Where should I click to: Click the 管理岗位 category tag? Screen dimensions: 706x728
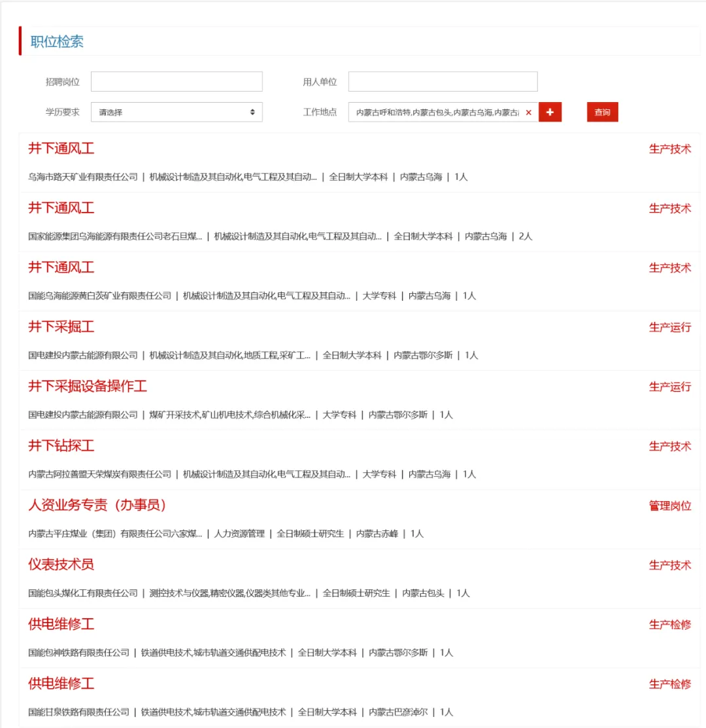point(670,506)
